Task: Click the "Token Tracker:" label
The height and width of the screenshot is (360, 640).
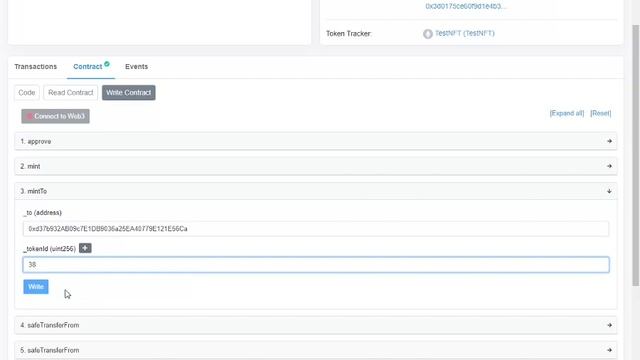Action: [349, 34]
